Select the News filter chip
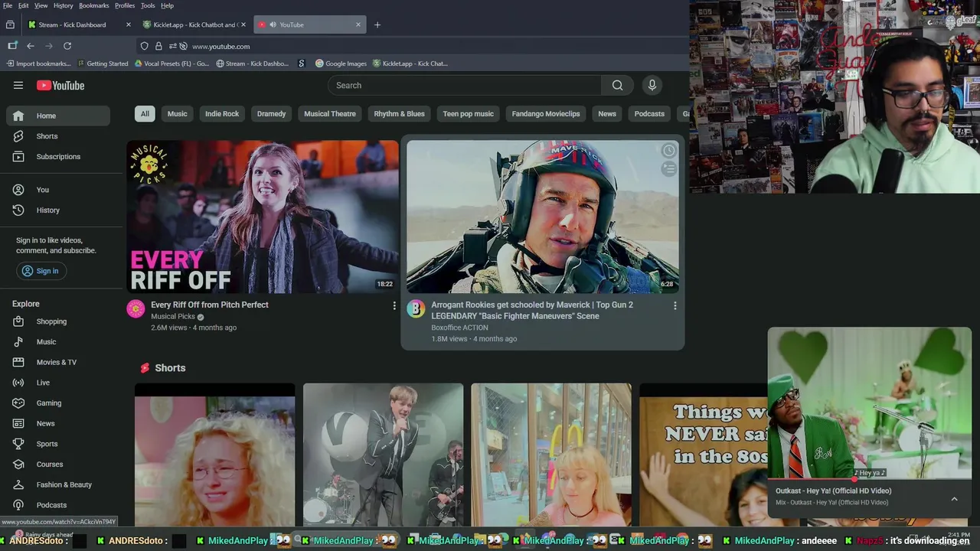 pos(607,114)
